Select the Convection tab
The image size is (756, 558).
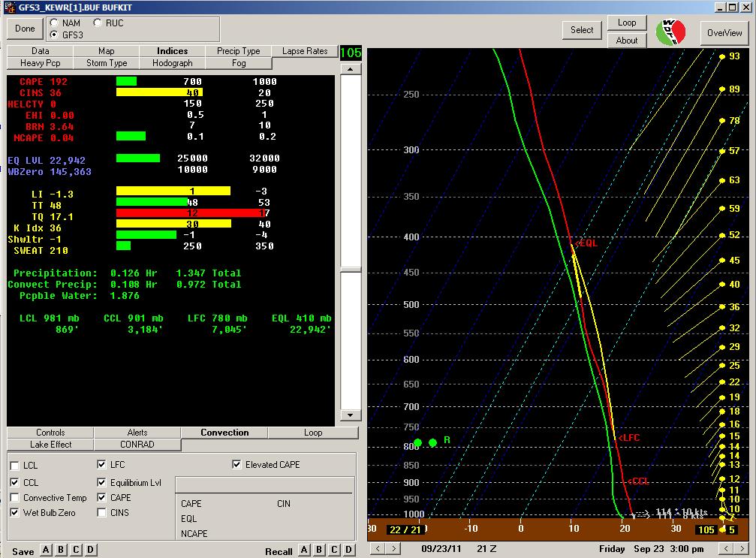pos(224,433)
